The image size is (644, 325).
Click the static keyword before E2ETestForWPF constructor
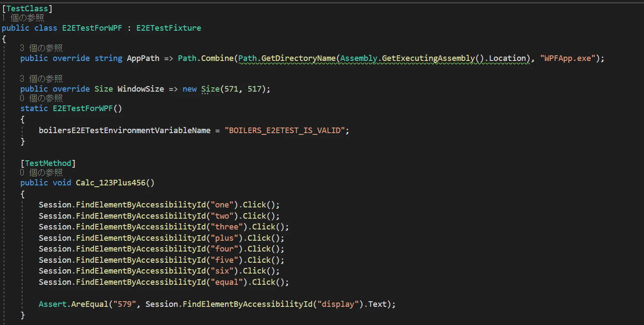click(34, 108)
